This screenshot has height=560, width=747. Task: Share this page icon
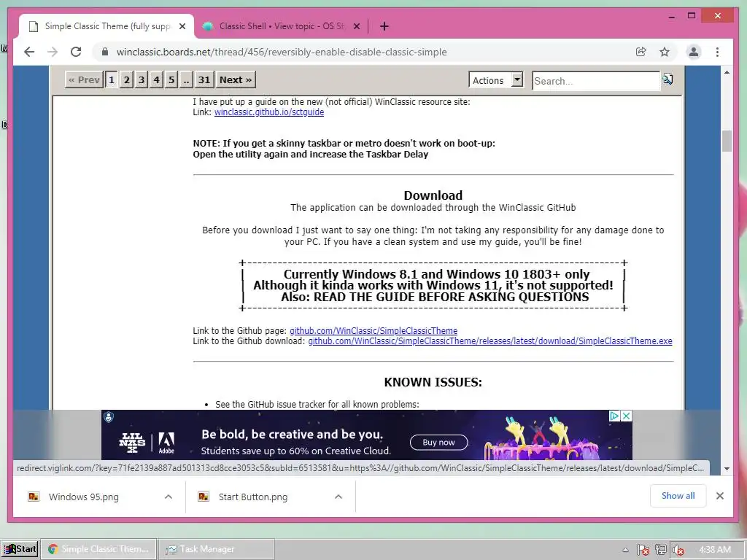coord(640,52)
